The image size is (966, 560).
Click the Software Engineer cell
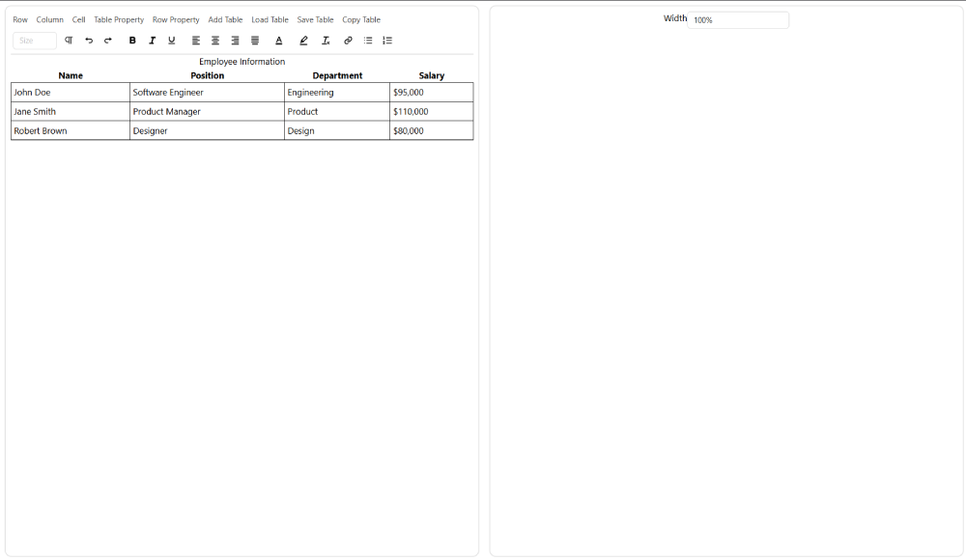[x=207, y=93]
